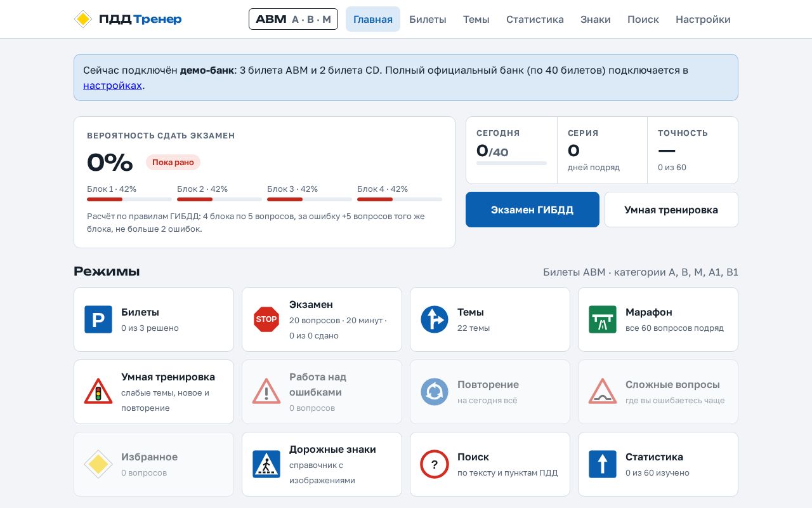The image size is (812, 508).
Task: Select the Темы blue arrow sign icon
Action: tap(435, 319)
